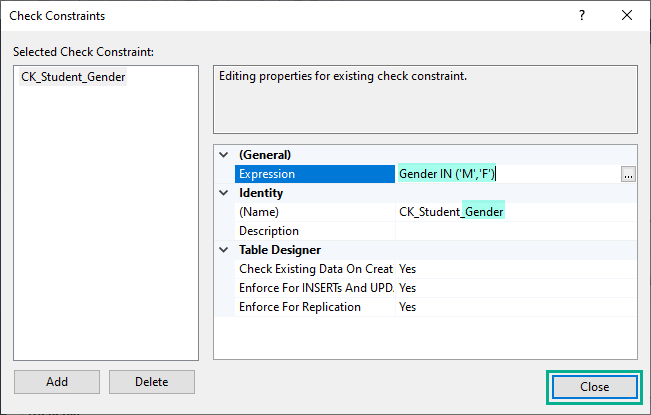The width and height of the screenshot is (651, 415).
Task: Select Check Existing Data On Creation row
Action: [x=315, y=269]
